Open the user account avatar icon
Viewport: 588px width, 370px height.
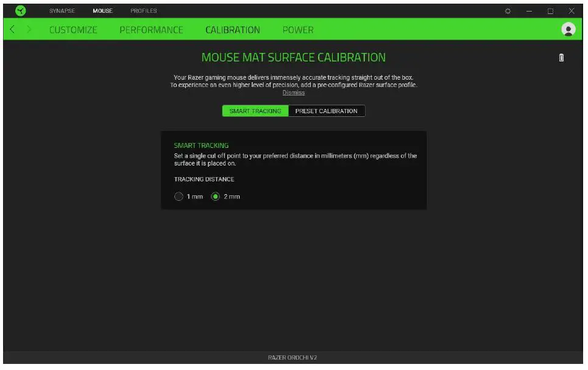pos(568,29)
